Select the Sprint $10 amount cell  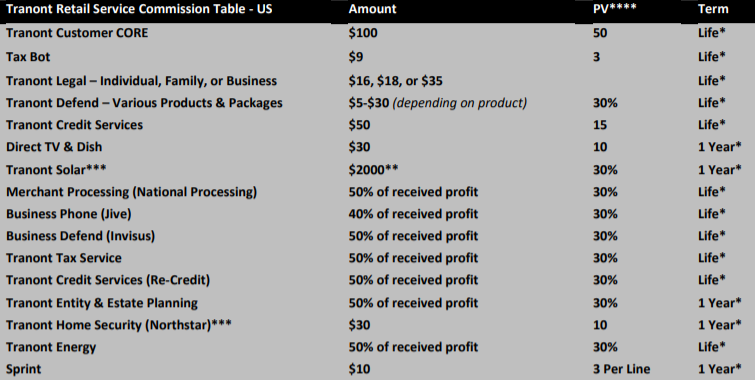[x=359, y=369]
